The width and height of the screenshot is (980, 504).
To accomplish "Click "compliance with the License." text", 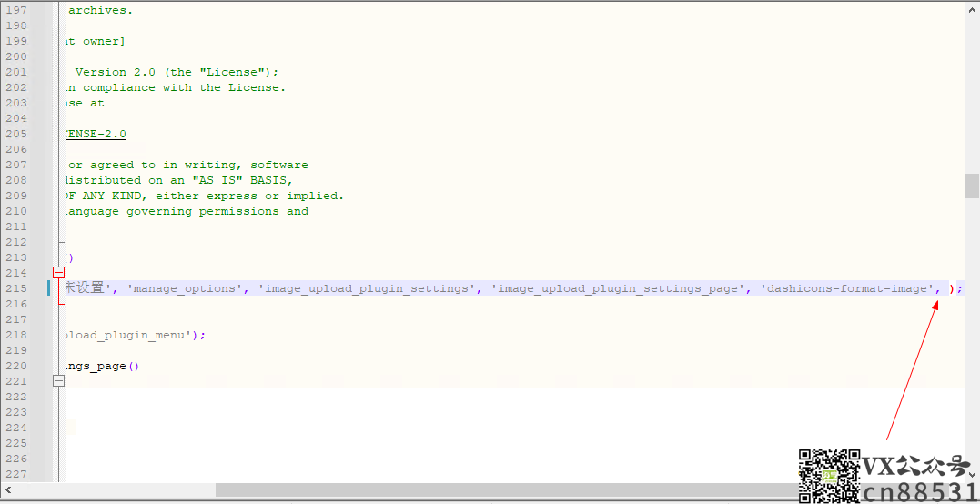I will pos(185,87).
